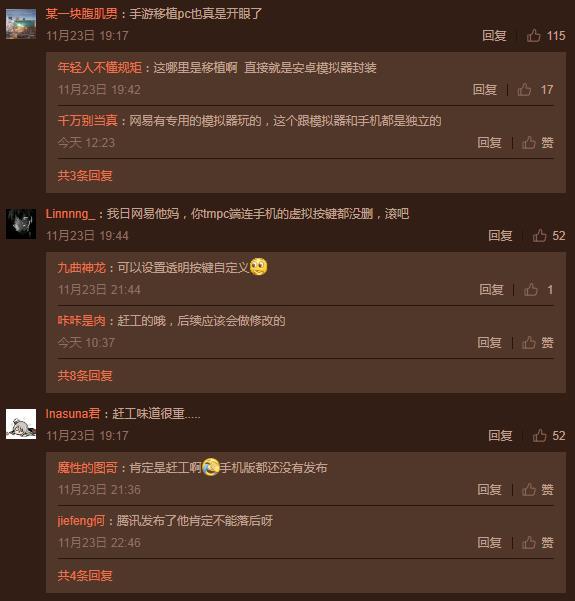Like Inasuna君's comment
The height and width of the screenshot is (601, 575).
coord(549,435)
